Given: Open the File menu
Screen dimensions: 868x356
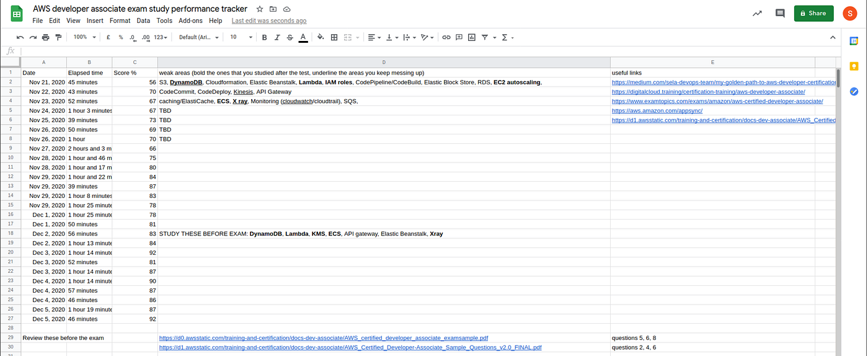Looking at the screenshot, I should coord(37,20).
